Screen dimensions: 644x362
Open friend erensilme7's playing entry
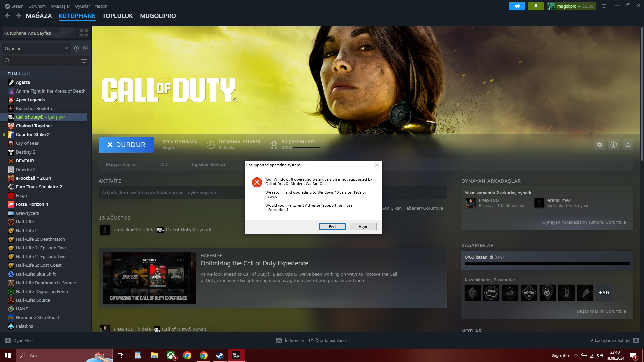click(562, 203)
